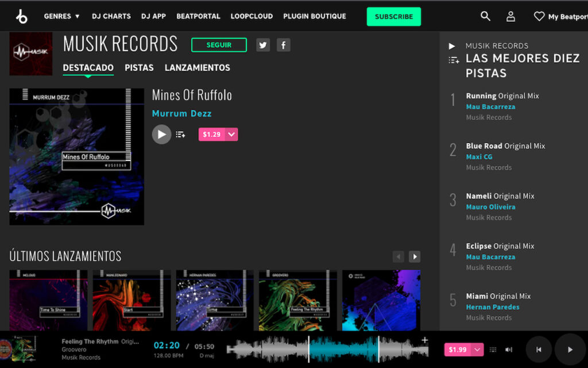The width and height of the screenshot is (588, 368).
Task: Open the Musik Records label logo
Action: click(31, 53)
